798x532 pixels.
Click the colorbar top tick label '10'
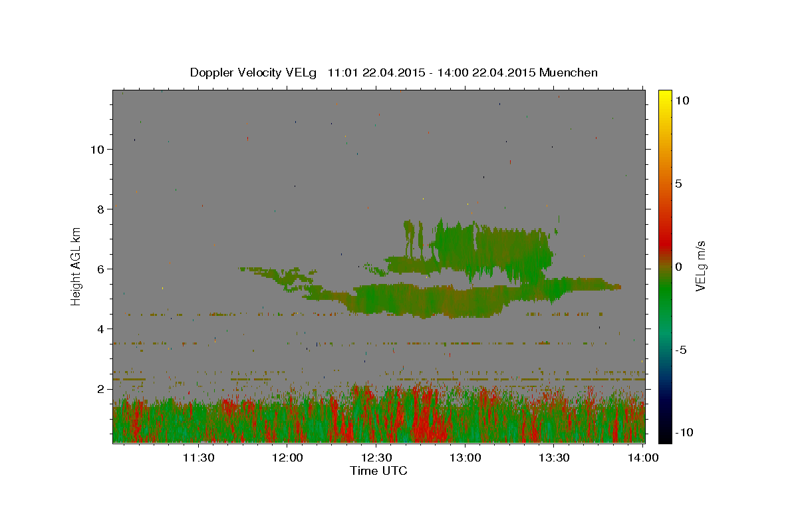[682, 100]
